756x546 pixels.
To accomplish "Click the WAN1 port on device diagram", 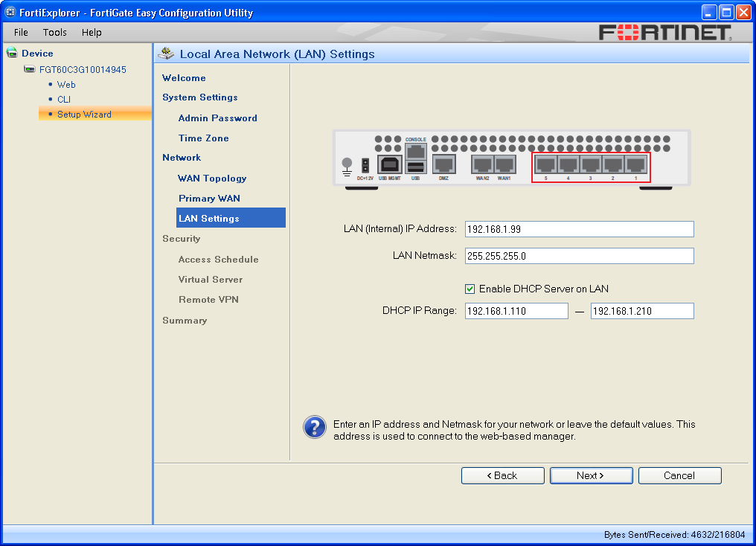I will point(504,164).
